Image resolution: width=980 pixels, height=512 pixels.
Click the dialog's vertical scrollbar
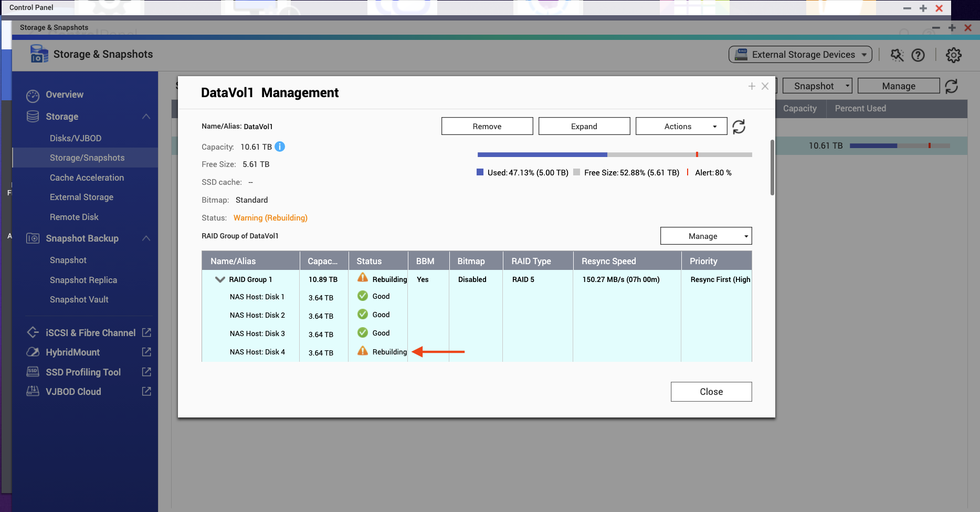tap(772, 168)
